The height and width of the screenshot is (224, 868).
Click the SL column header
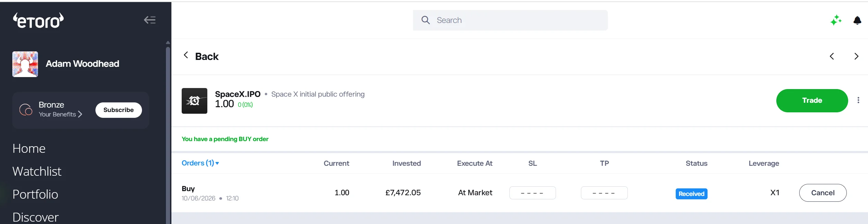[x=532, y=163]
